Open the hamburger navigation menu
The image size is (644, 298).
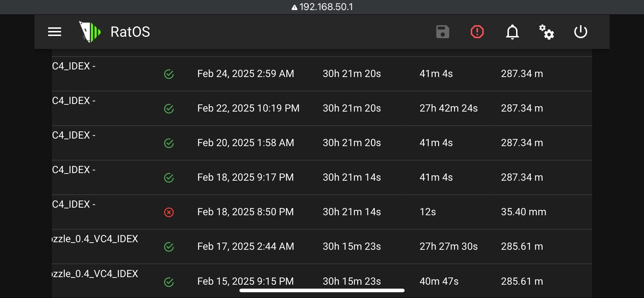[55, 32]
